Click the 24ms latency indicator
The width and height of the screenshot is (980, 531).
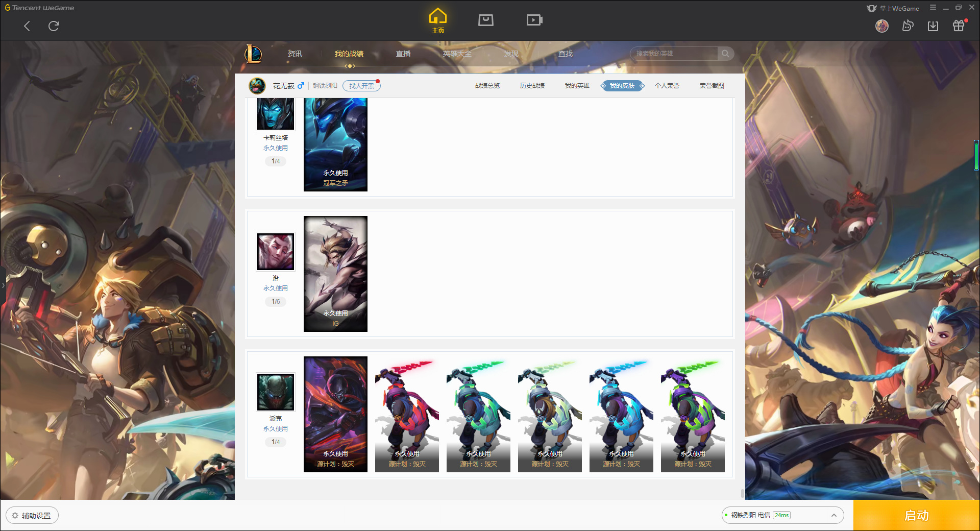tap(781, 515)
